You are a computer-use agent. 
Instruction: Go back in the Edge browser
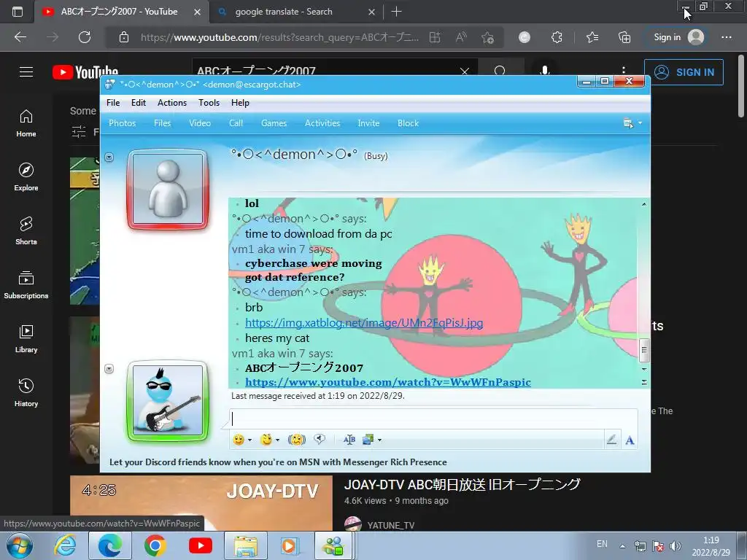tap(20, 37)
